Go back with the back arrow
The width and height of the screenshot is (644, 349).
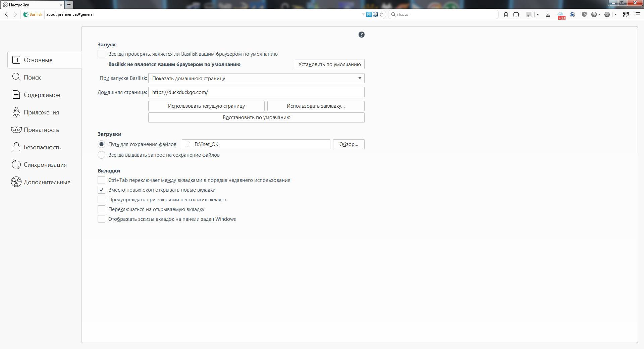pyautogui.click(x=6, y=14)
